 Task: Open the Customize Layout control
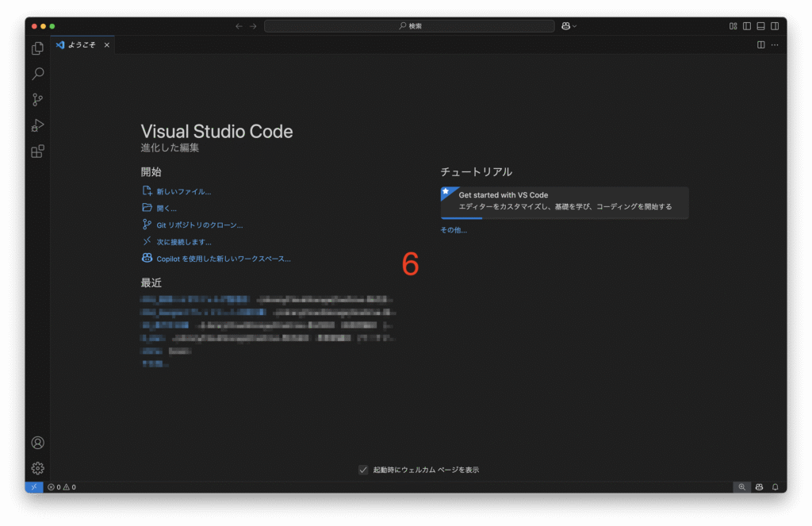point(733,26)
